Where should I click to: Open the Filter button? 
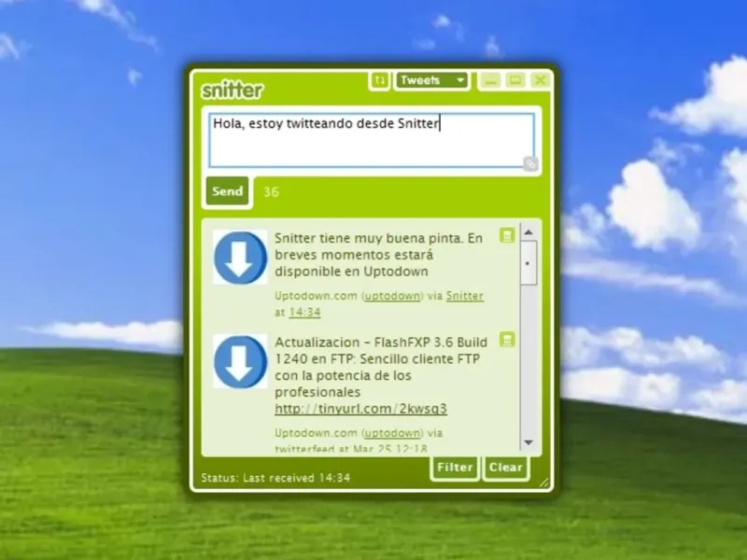coord(455,468)
